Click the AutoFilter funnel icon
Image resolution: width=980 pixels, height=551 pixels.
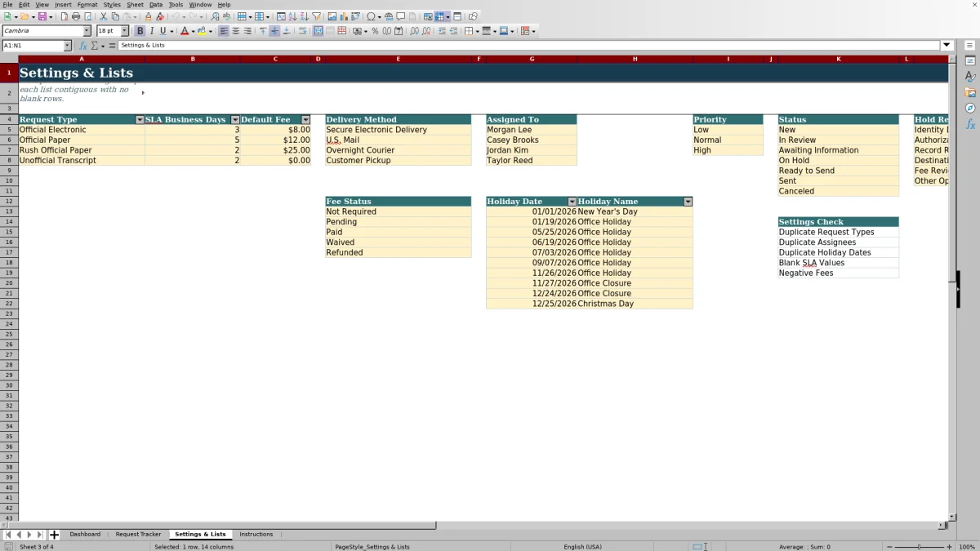(x=317, y=16)
